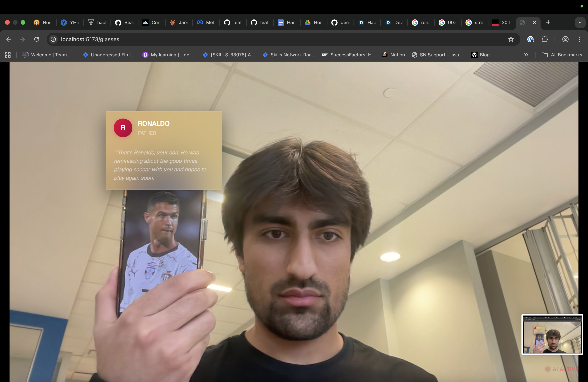
Task: Switch to the Jarv tab
Action: click(179, 23)
